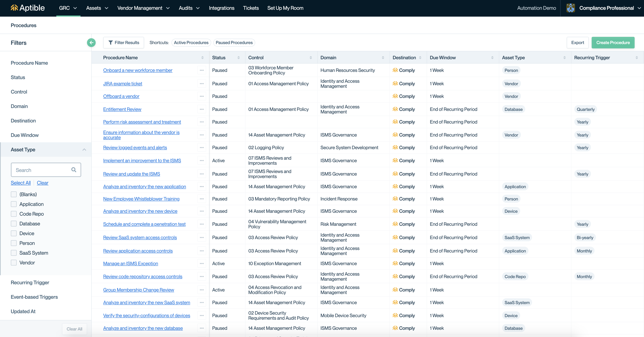644x337 pixels.
Task: Check the Database asset type checkbox
Action: pyautogui.click(x=14, y=224)
